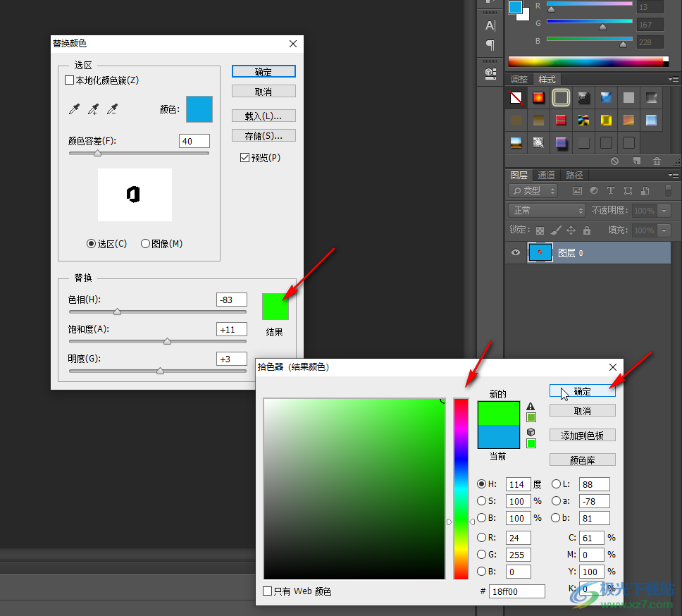Select the 图像(M) radio button
The height and width of the screenshot is (616, 682).
click(x=145, y=244)
